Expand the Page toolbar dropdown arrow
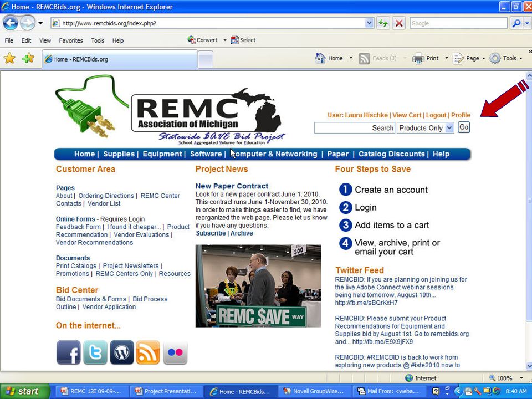 484,58
